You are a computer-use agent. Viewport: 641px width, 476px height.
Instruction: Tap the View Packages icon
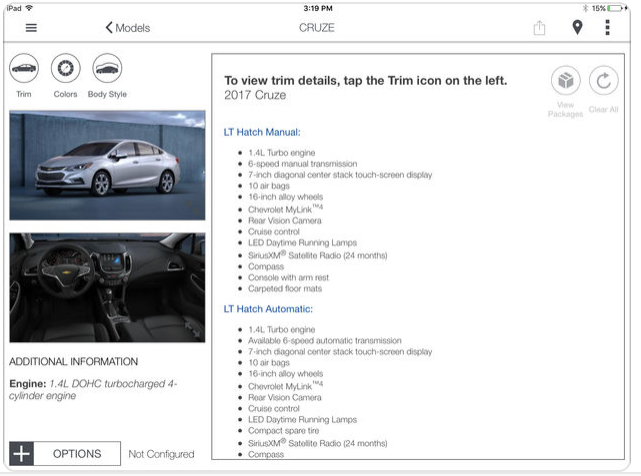pyautogui.click(x=566, y=81)
